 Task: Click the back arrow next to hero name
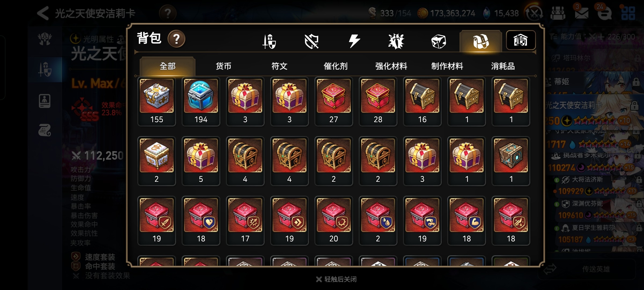(x=43, y=13)
